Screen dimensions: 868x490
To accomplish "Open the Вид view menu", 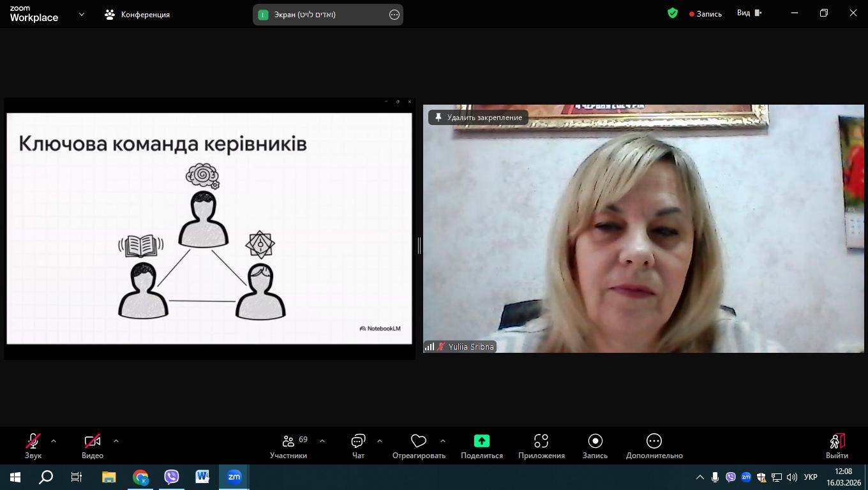I will tap(749, 13).
